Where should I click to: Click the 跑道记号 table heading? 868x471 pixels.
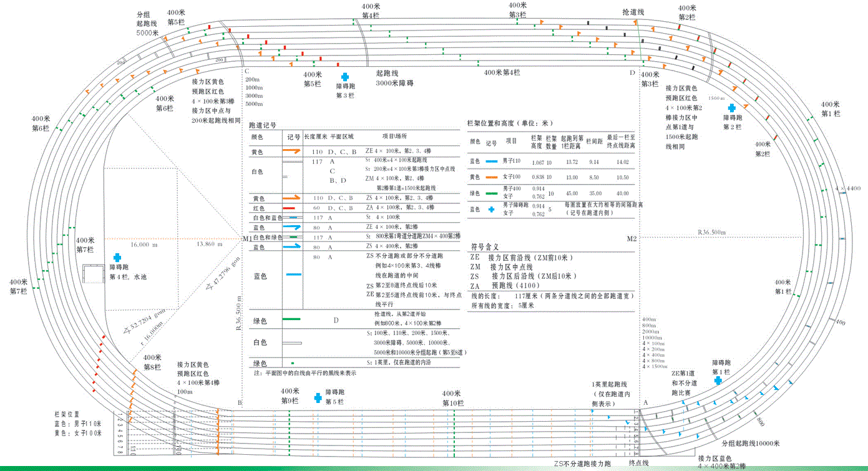click(x=262, y=125)
